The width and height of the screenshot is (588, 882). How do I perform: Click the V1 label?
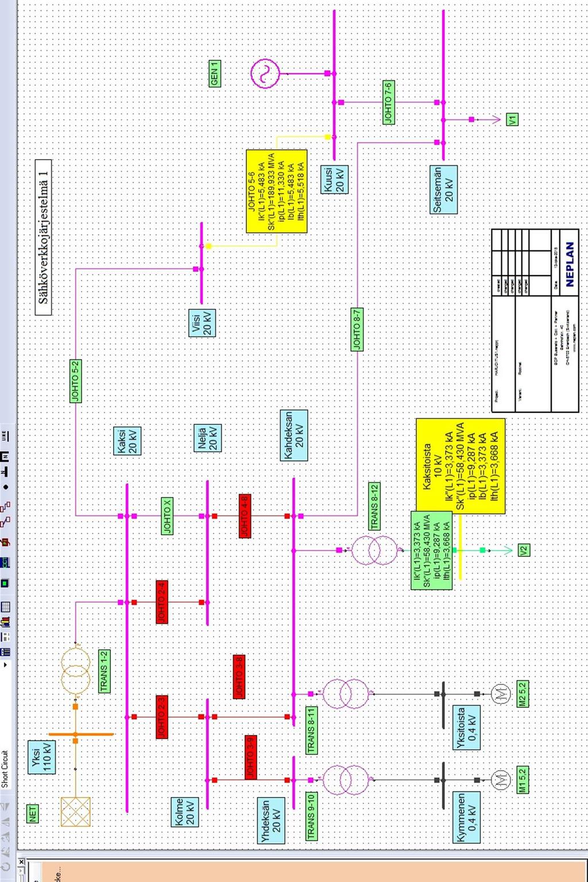[x=512, y=119]
